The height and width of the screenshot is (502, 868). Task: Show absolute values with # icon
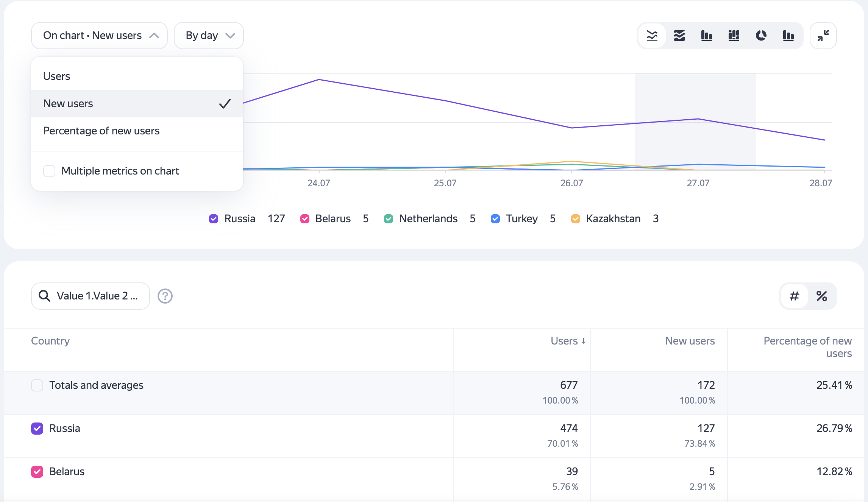tap(794, 296)
